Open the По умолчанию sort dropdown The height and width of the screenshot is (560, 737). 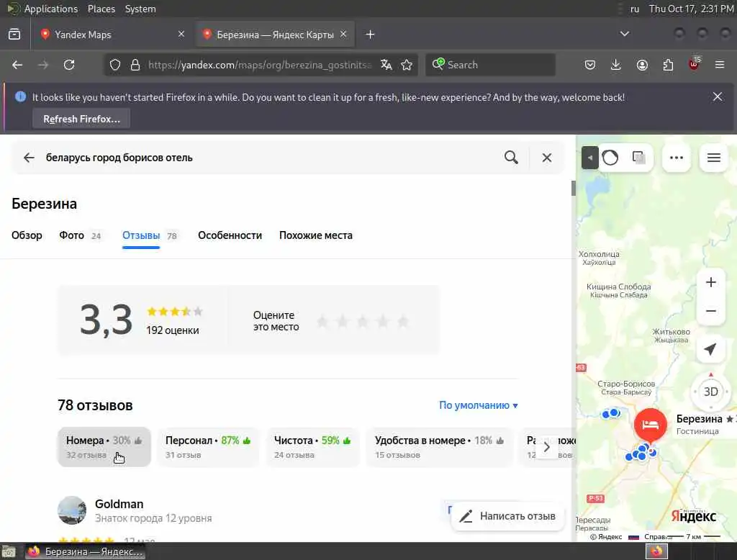pyautogui.click(x=478, y=405)
